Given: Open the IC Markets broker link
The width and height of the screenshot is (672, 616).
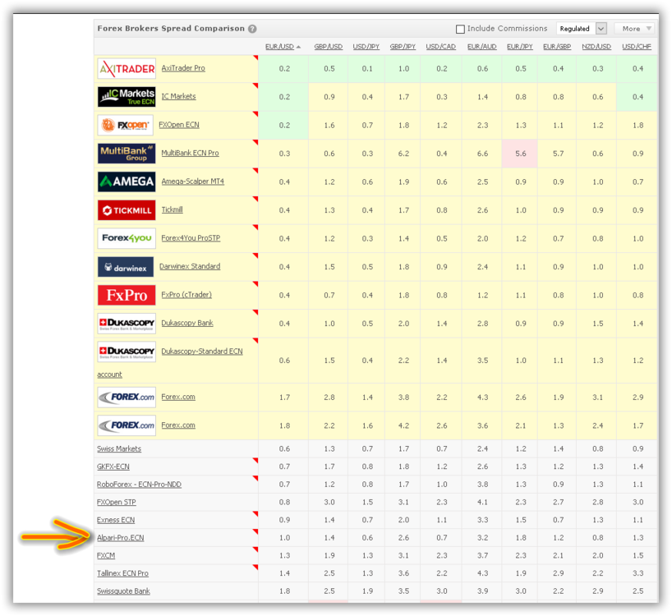Looking at the screenshot, I should point(178,96).
